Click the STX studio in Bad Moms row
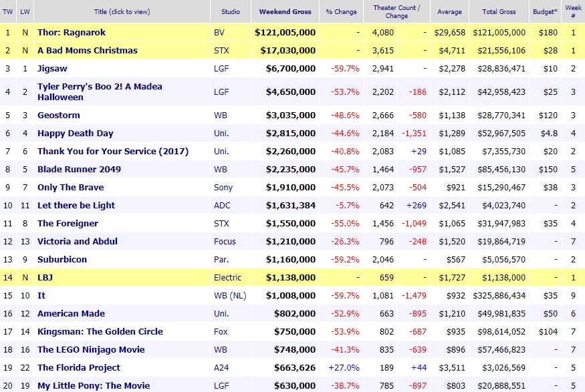Image resolution: width=585 pixels, height=392 pixels. tap(221, 50)
